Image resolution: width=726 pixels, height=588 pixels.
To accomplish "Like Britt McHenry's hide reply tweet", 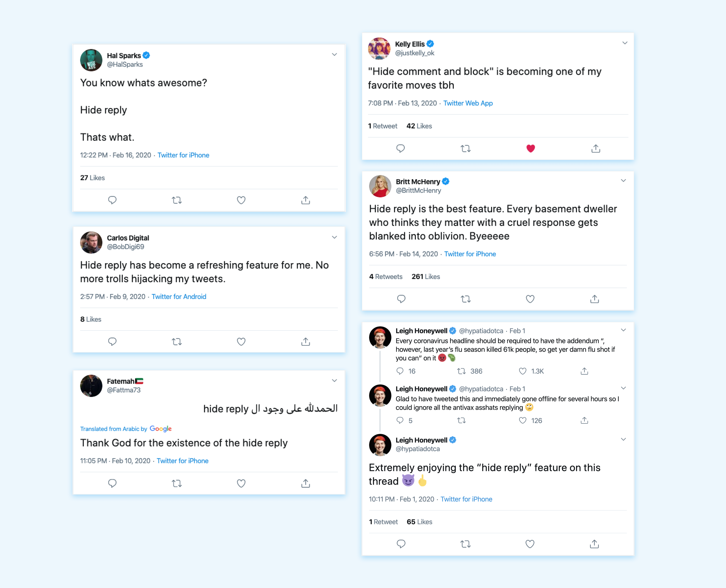I will coord(530,299).
